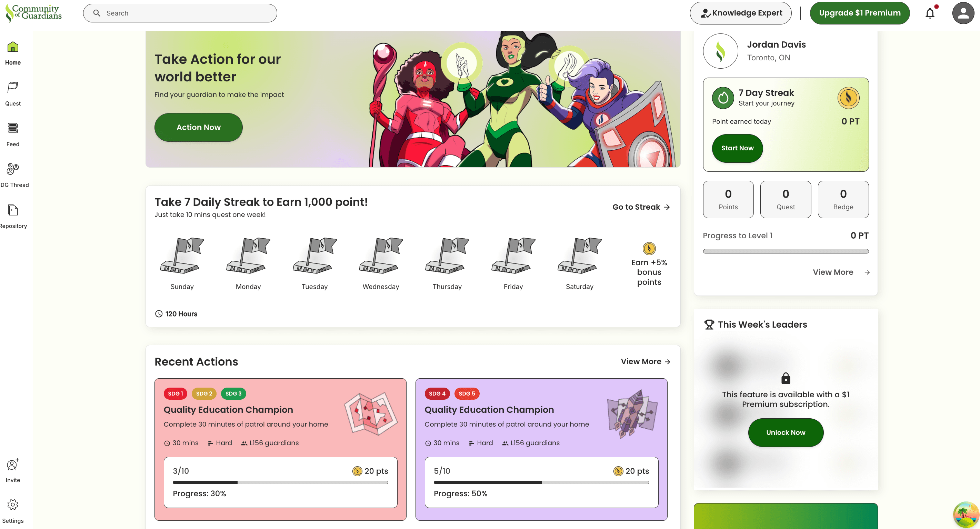This screenshot has height=529, width=980.
Task: Open Feed in the sidebar
Action: tap(13, 134)
